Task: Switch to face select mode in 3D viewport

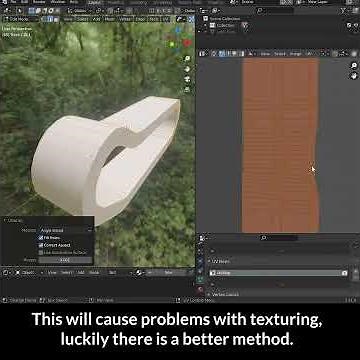Action: tap(56, 19)
